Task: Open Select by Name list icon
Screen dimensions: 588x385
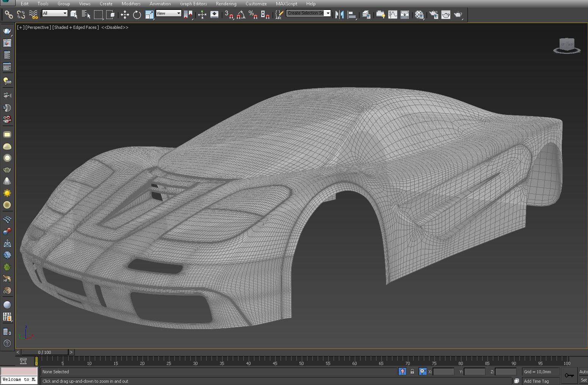Action: pyautogui.click(x=86, y=15)
